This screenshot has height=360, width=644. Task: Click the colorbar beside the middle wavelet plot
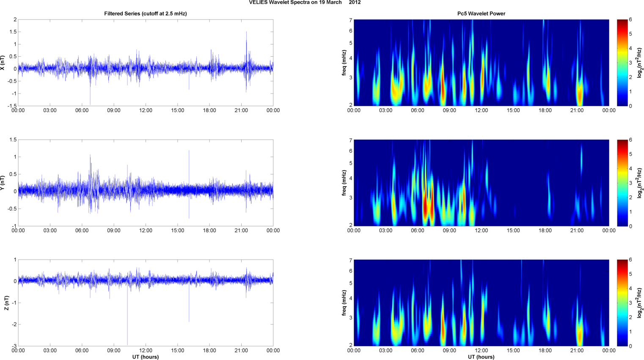(622, 183)
